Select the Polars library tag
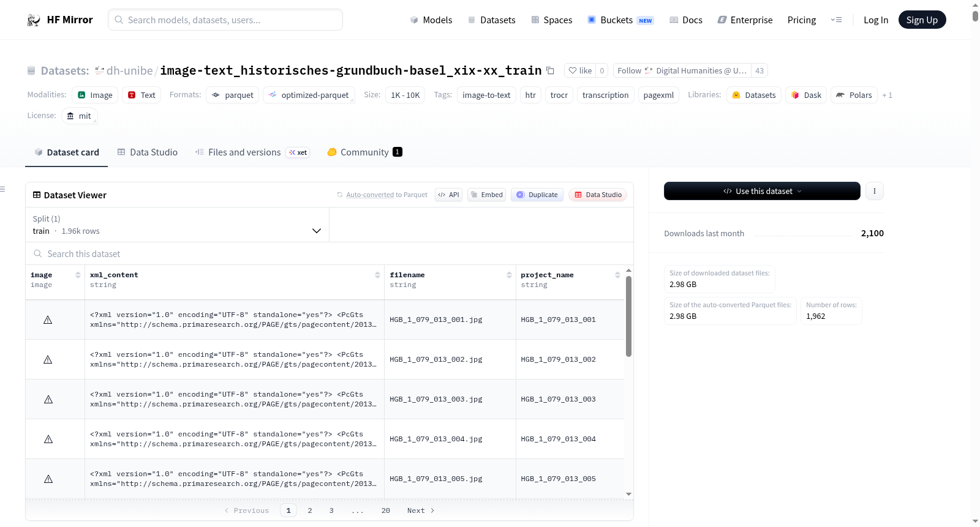Image resolution: width=980 pixels, height=527 pixels. pos(854,95)
